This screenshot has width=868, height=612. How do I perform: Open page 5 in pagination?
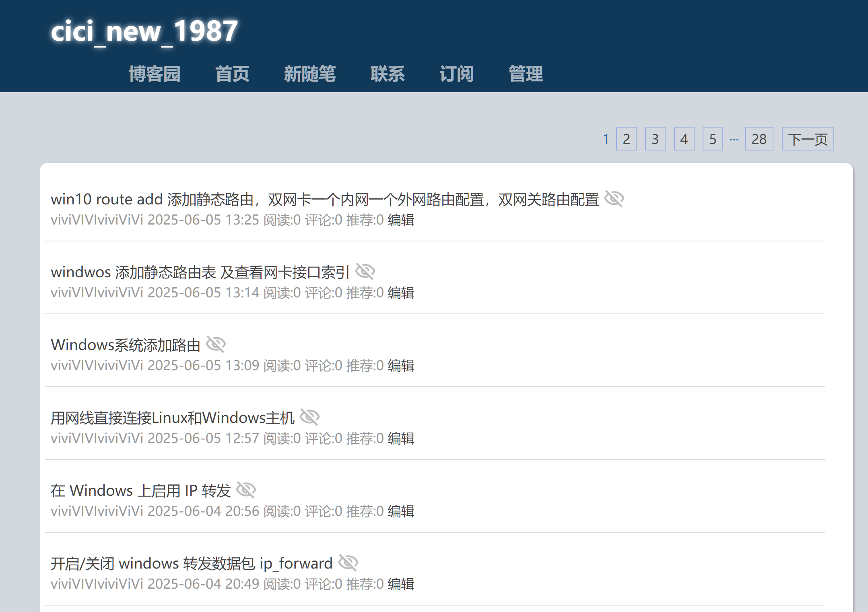click(x=712, y=139)
